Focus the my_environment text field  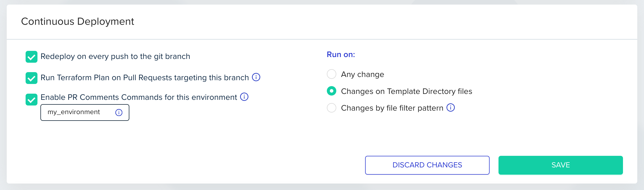(x=78, y=112)
